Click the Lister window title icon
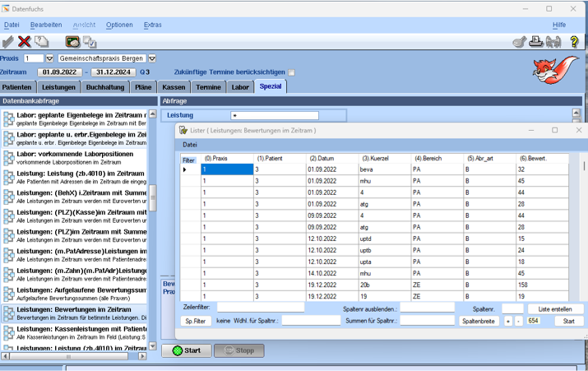 coord(183,130)
